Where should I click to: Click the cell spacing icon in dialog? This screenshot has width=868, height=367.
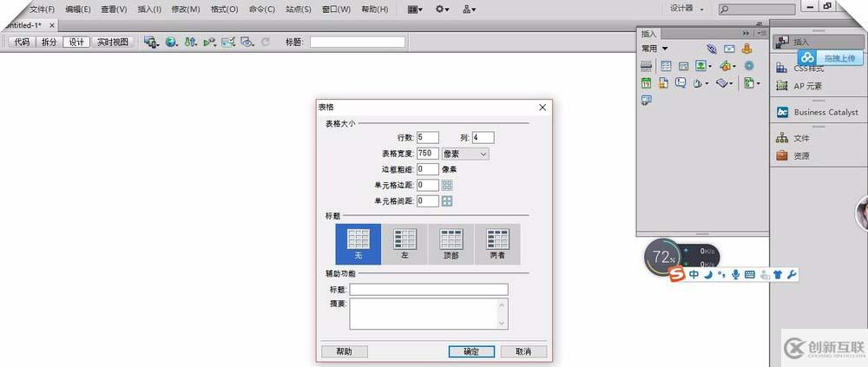[x=447, y=201]
